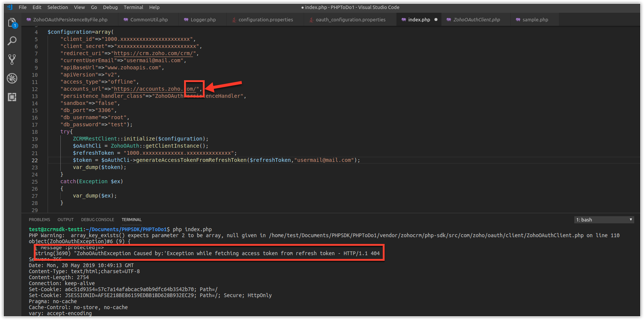
Task: Click the "db_password" key in the code
Action: (81, 124)
